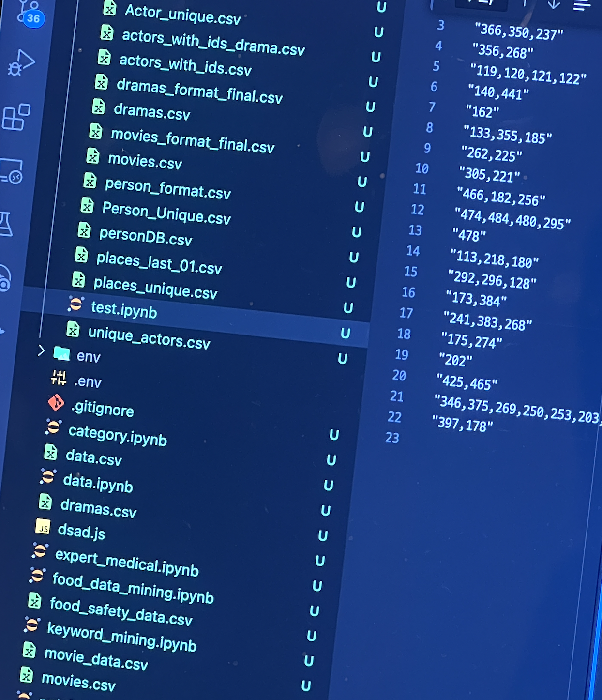Open Source Control view with 36 badge
This screenshot has width=602, height=700.
tap(29, 14)
